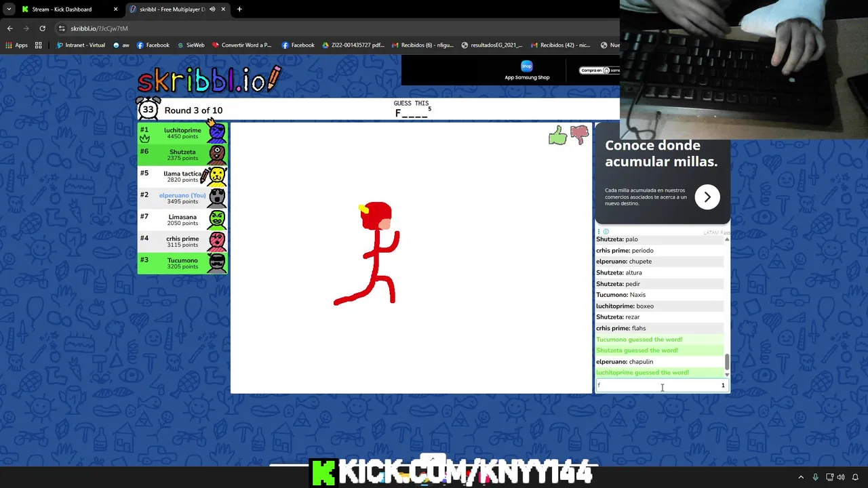Open the site information icon in address bar
The height and width of the screenshot is (488, 868).
pos(62,28)
